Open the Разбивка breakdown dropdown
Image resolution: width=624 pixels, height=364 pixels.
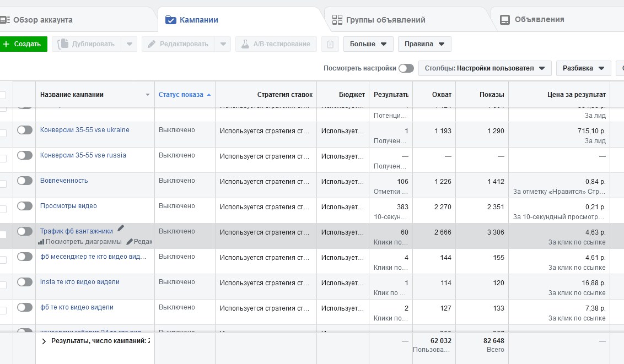583,68
